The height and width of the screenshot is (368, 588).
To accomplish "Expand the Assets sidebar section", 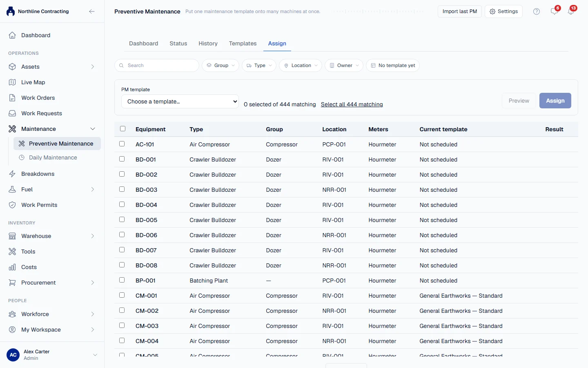I will pos(93,67).
